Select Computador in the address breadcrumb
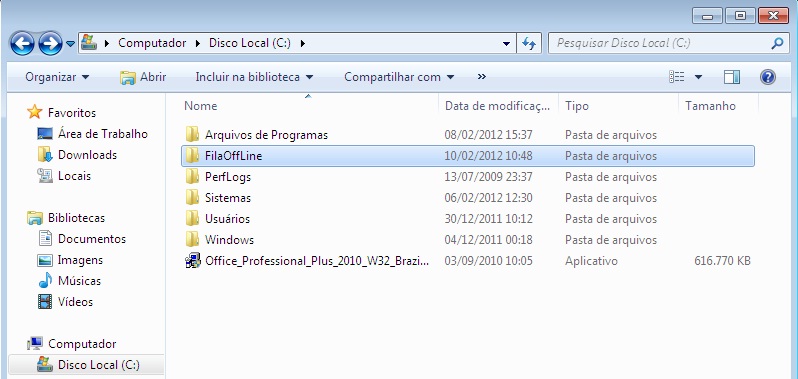 (152, 43)
